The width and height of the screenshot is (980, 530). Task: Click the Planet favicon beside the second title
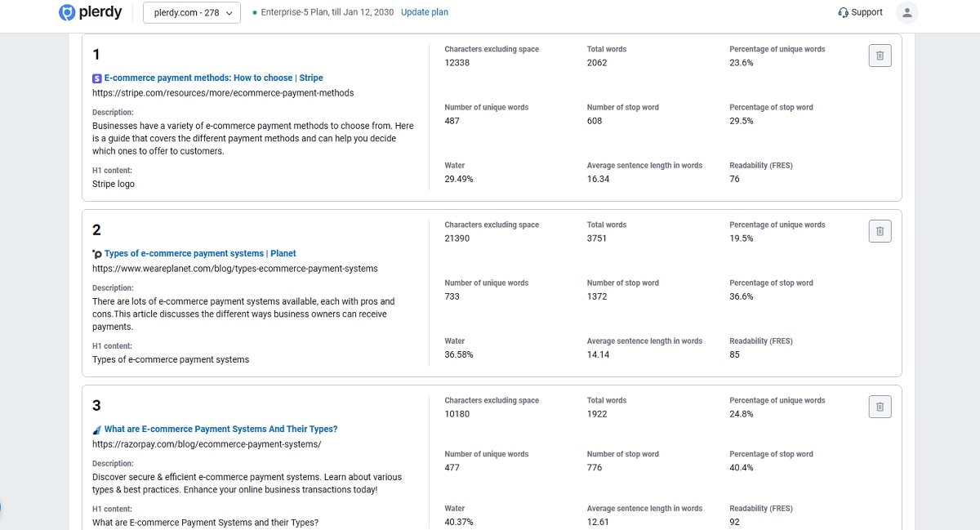(97, 254)
